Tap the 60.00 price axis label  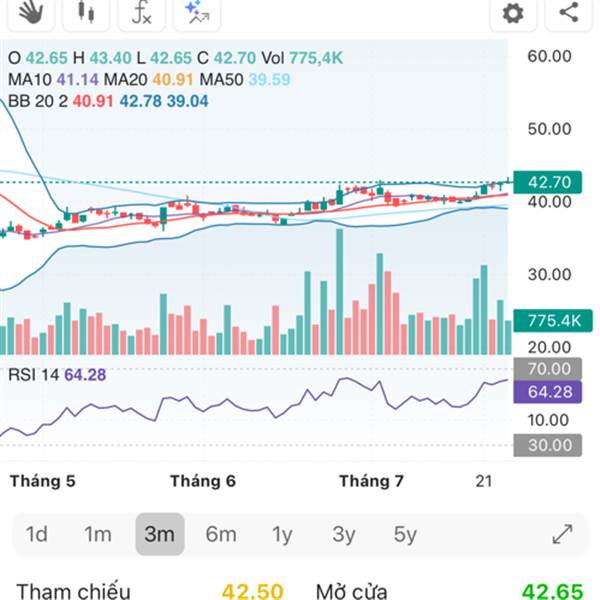(x=549, y=56)
